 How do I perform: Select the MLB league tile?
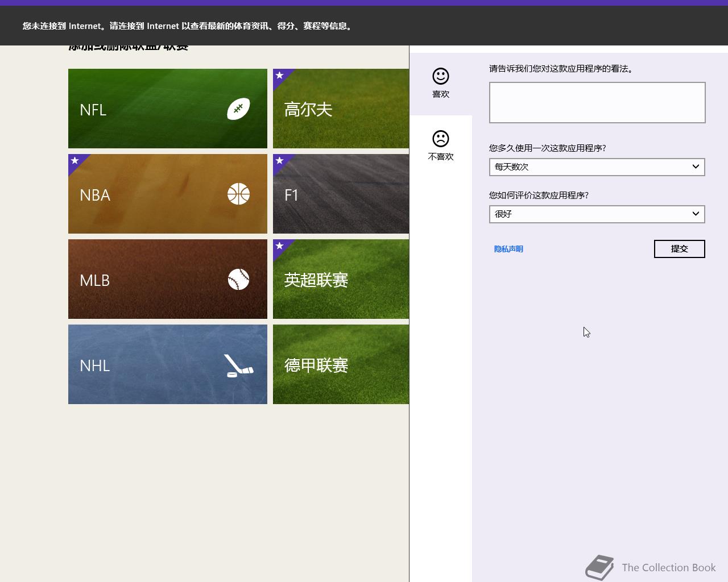coord(168,279)
